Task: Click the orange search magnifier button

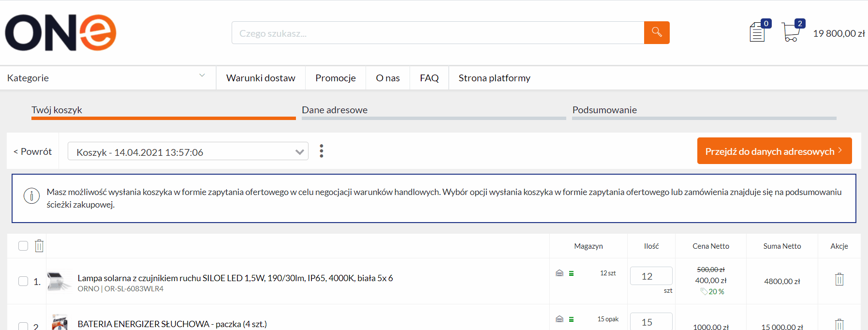Action: tap(657, 32)
